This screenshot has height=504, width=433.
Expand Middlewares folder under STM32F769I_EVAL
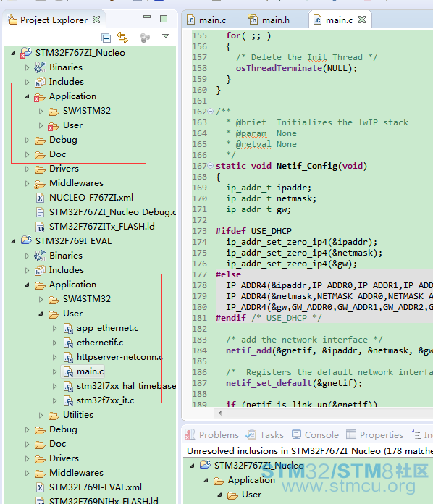click(27, 473)
